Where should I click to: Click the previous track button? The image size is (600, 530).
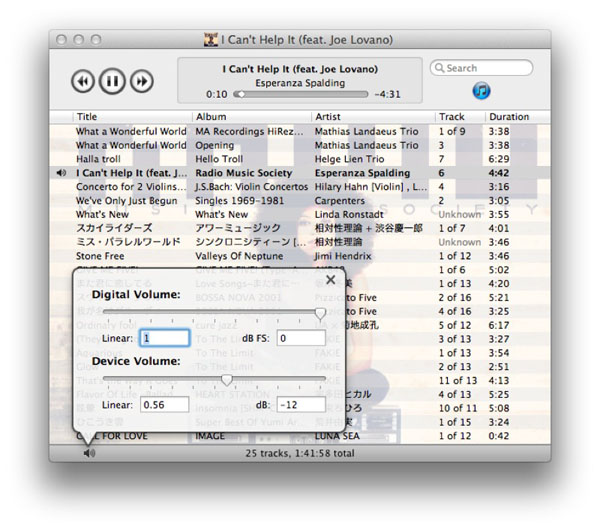83,81
